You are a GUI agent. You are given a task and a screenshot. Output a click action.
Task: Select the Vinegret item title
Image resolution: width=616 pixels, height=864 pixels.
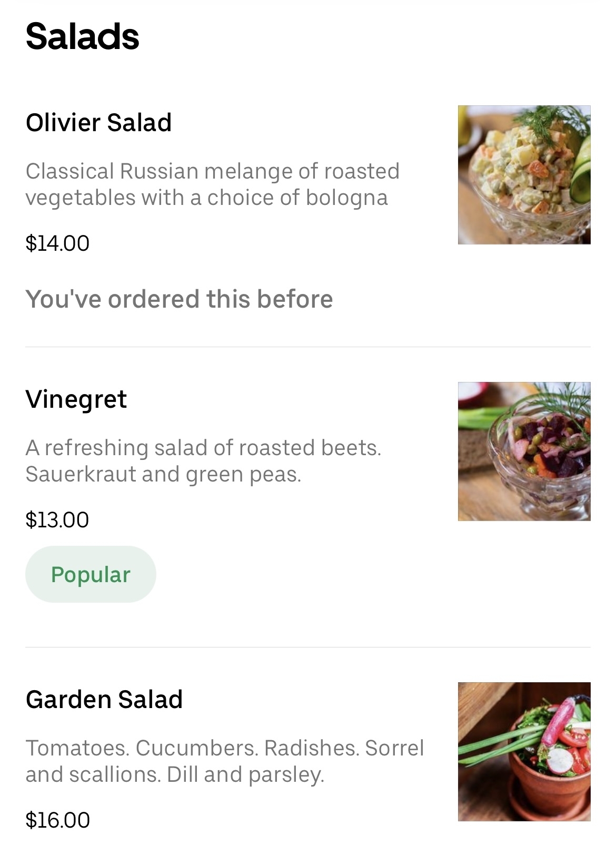(76, 399)
